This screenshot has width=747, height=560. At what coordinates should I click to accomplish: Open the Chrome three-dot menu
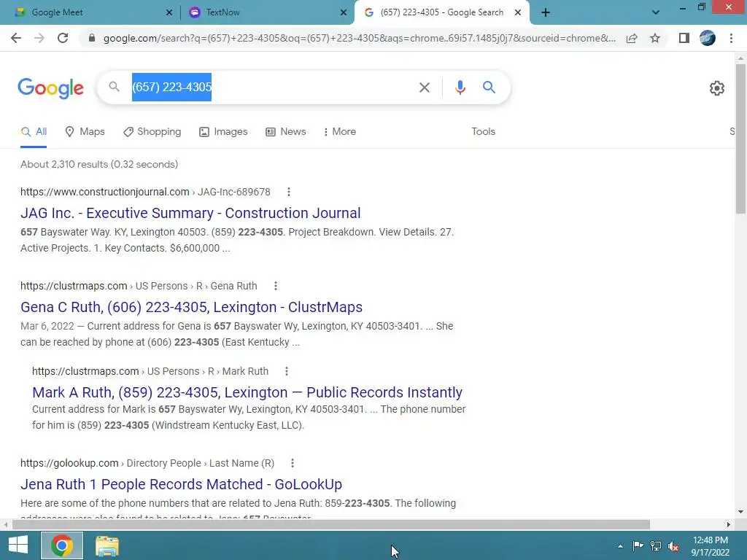(x=731, y=38)
